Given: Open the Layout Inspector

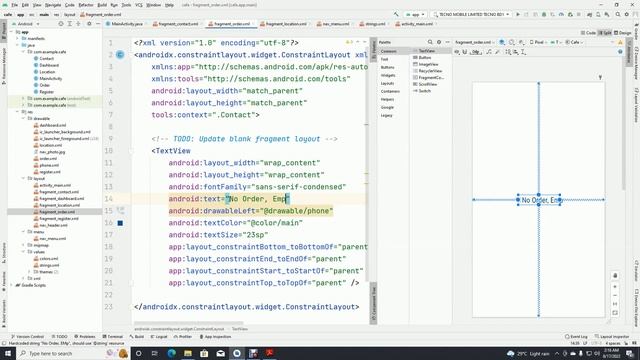Looking at the screenshot, I should pyautogui.click(x=611, y=337).
